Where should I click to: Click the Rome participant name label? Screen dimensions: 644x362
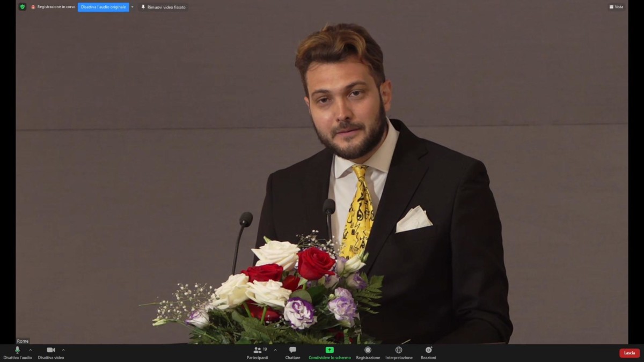click(x=23, y=341)
